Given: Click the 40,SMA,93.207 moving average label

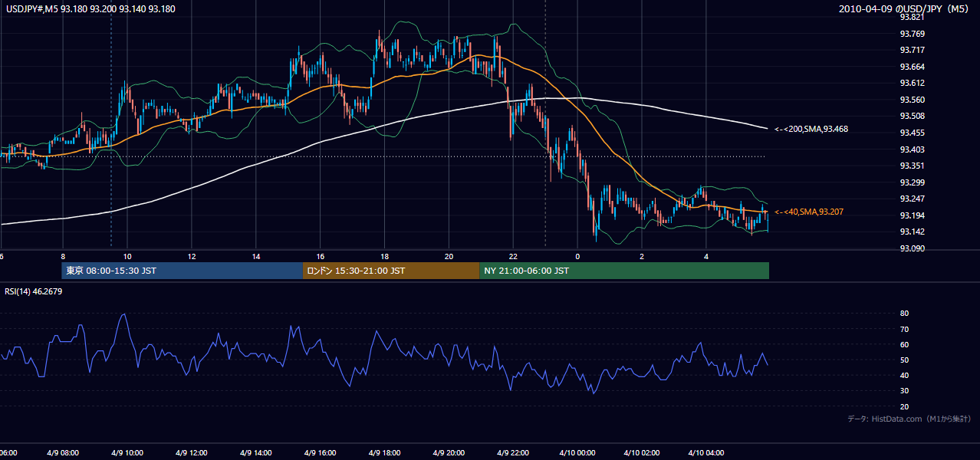Looking at the screenshot, I should point(809,212).
